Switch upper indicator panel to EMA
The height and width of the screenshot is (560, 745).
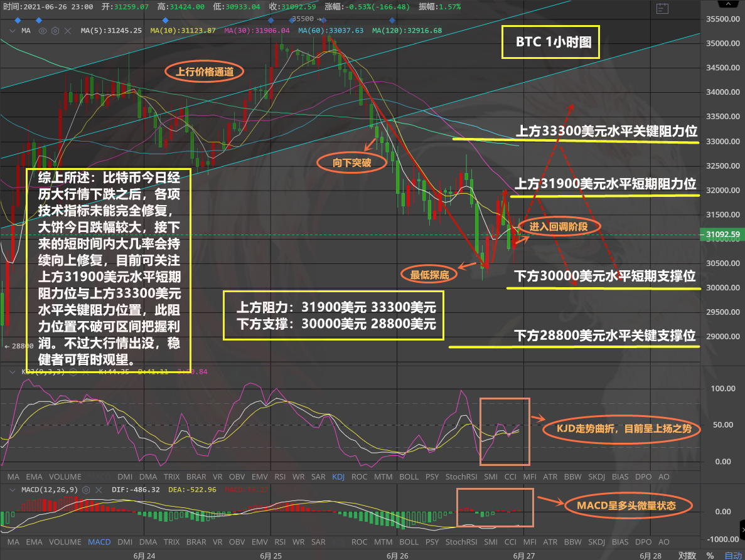point(35,477)
